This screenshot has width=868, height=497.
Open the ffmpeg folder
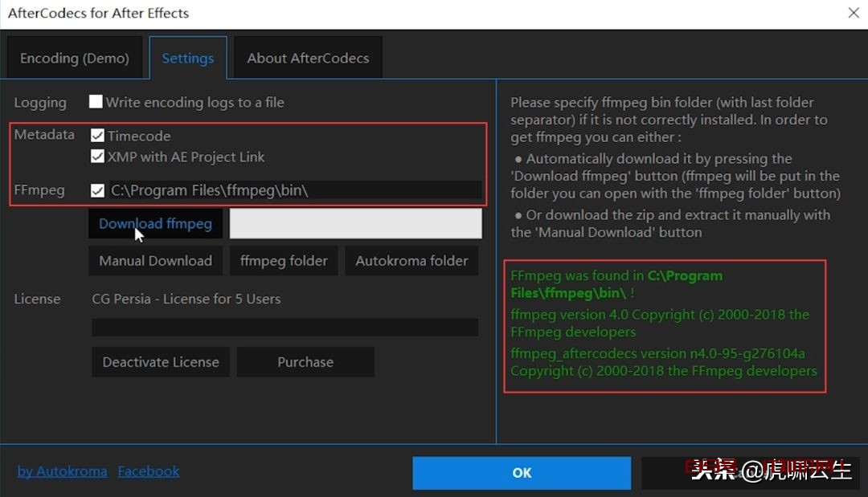pos(284,261)
